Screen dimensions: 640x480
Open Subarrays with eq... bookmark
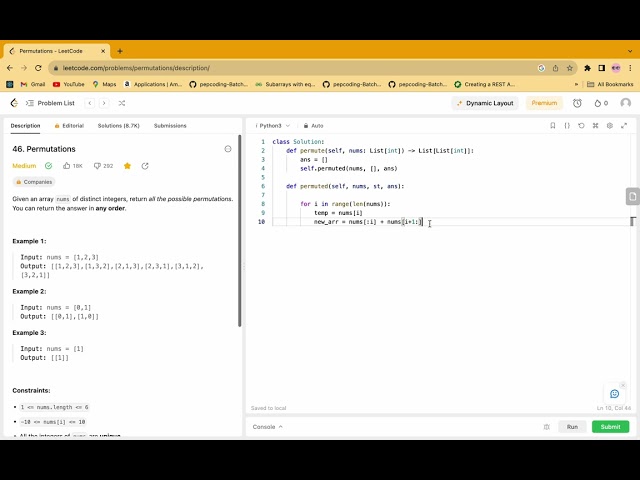tap(285, 84)
